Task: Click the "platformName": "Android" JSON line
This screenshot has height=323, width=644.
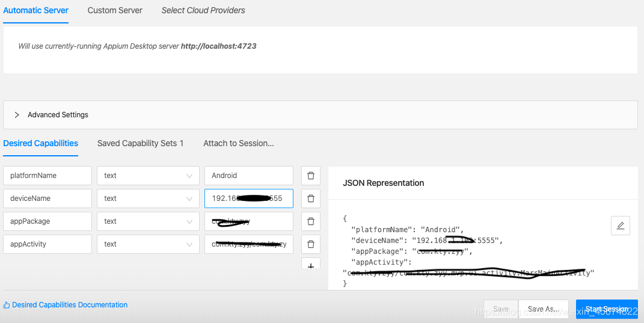Action: point(408,230)
